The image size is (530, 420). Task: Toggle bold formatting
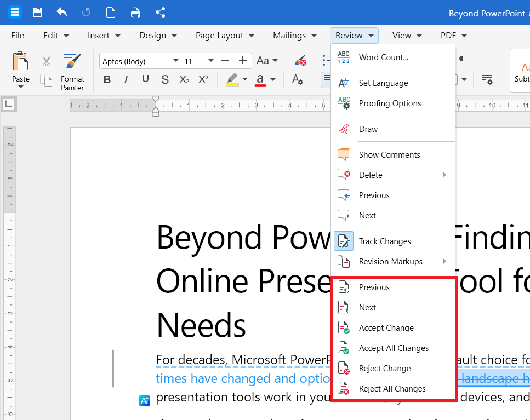point(107,80)
